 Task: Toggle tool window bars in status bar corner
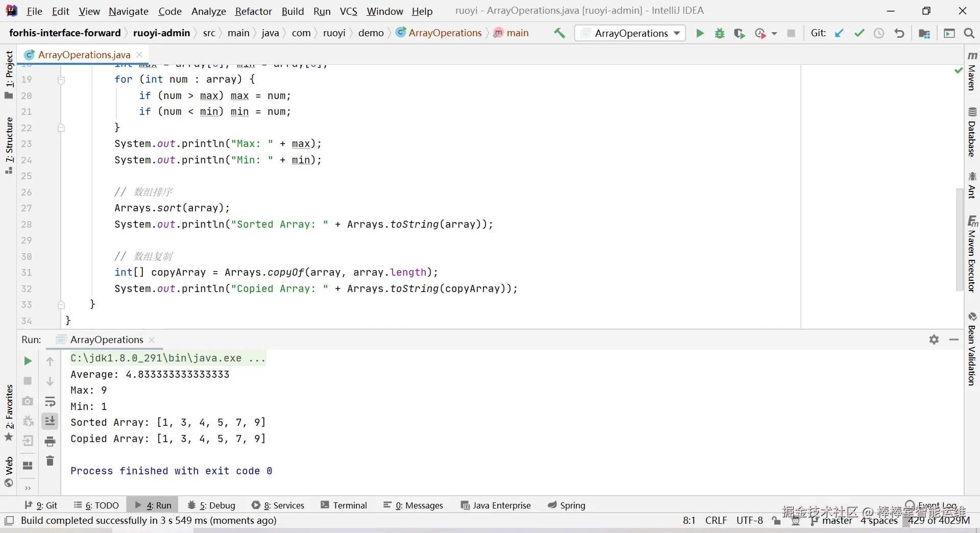pos(9,521)
